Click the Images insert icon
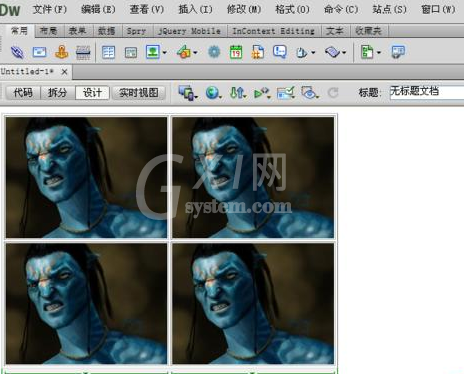The height and width of the screenshot is (374, 464). (x=153, y=52)
